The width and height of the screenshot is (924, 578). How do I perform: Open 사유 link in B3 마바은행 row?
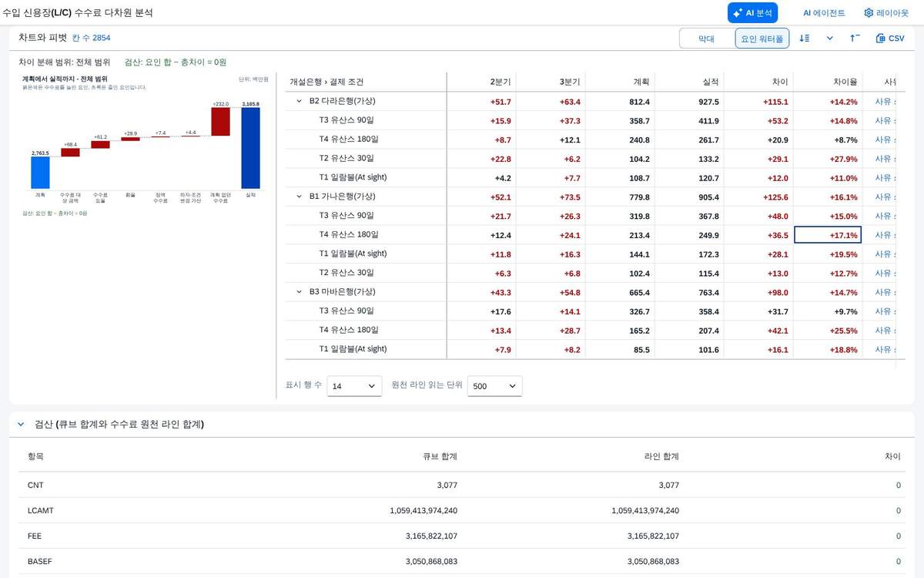pos(885,292)
